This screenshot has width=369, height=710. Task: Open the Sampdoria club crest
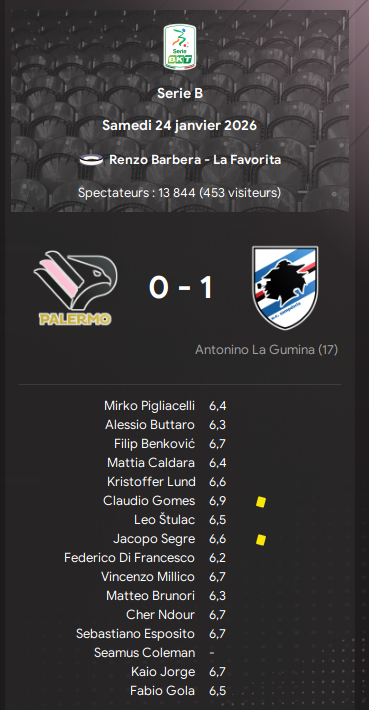[x=285, y=288]
